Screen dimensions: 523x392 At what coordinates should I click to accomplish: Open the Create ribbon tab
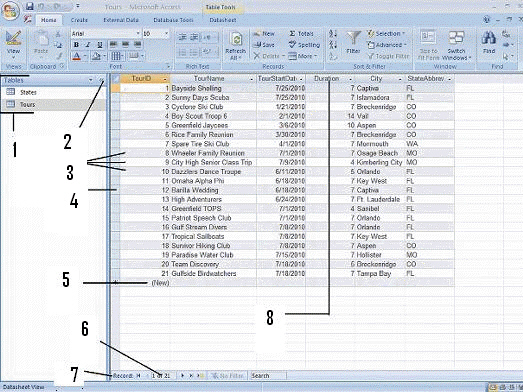click(x=79, y=20)
